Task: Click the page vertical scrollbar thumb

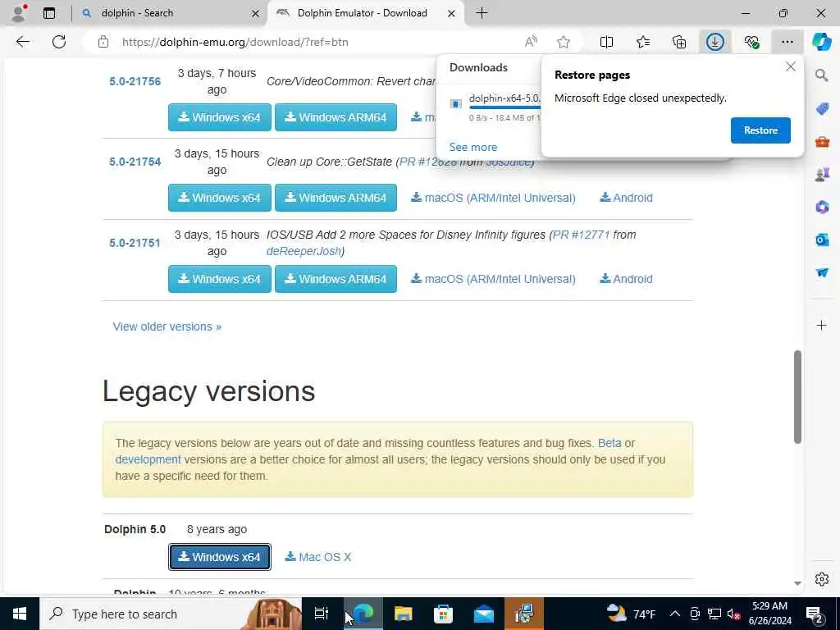Action: click(x=797, y=397)
